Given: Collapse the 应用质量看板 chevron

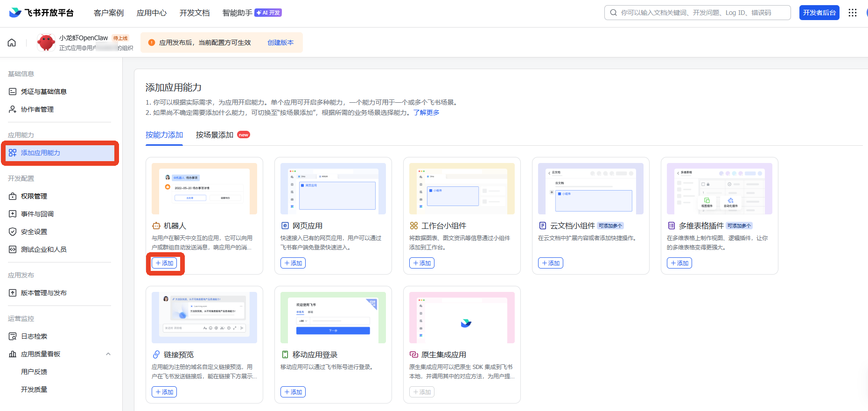Looking at the screenshot, I should coord(108,354).
